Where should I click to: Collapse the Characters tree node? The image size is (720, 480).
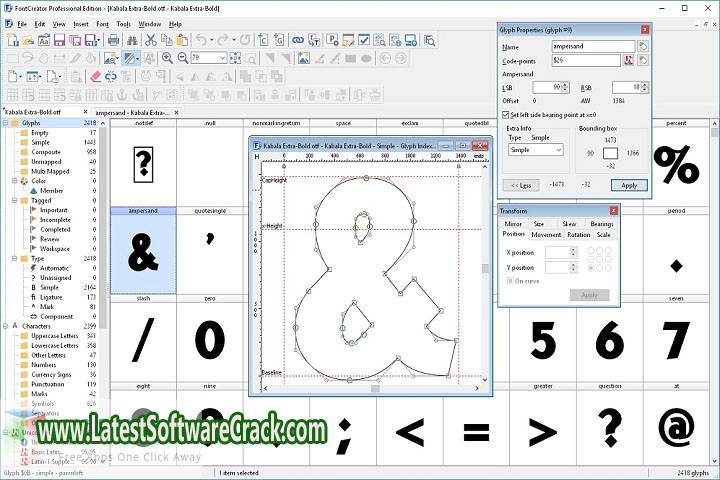6,326
